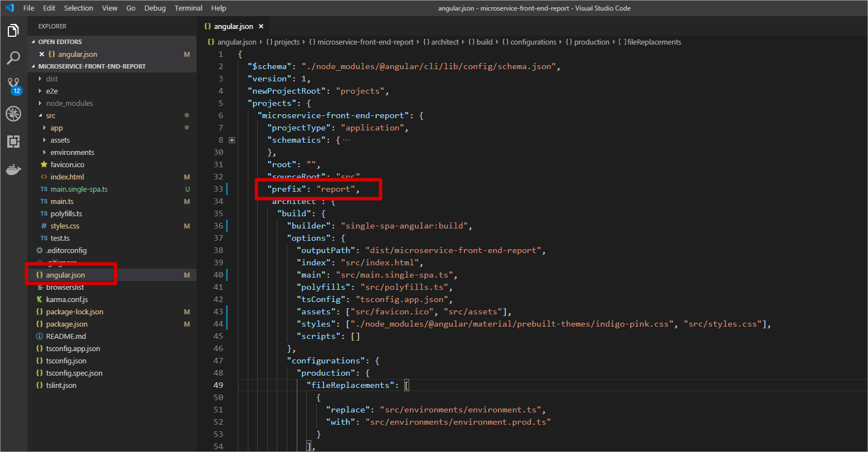This screenshot has height=452, width=868.
Task: Open the Terminal menu
Action: (x=188, y=8)
